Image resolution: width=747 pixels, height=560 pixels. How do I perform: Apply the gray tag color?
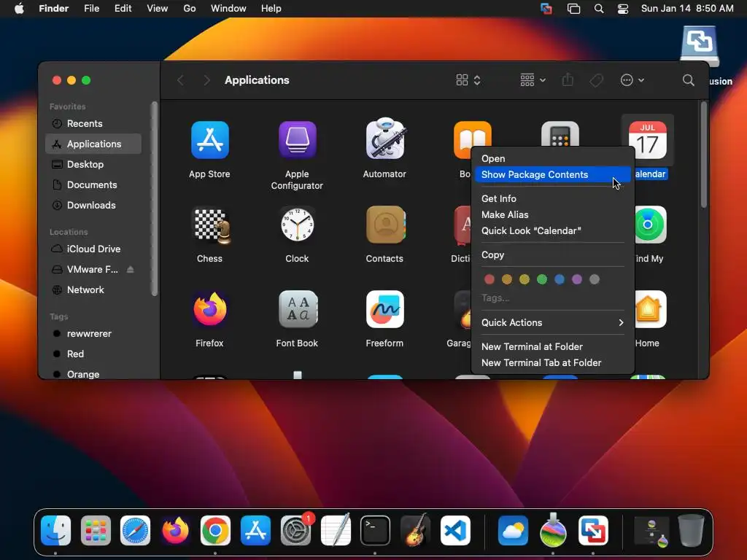click(x=595, y=279)
